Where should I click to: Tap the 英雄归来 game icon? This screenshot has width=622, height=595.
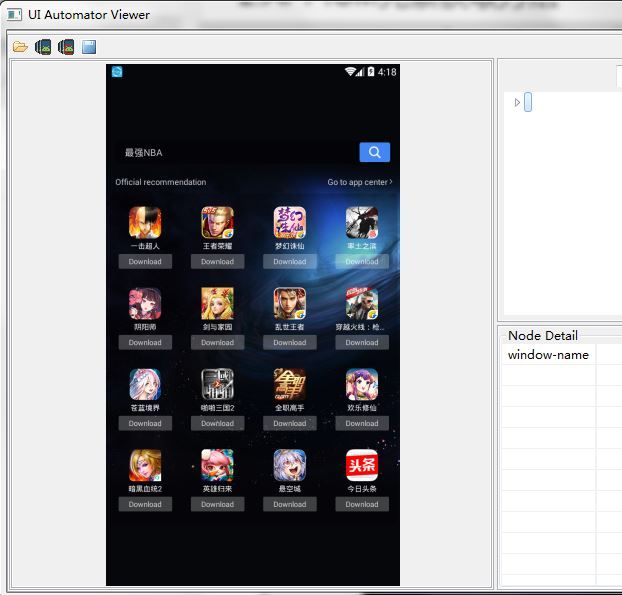pos(217,466)
